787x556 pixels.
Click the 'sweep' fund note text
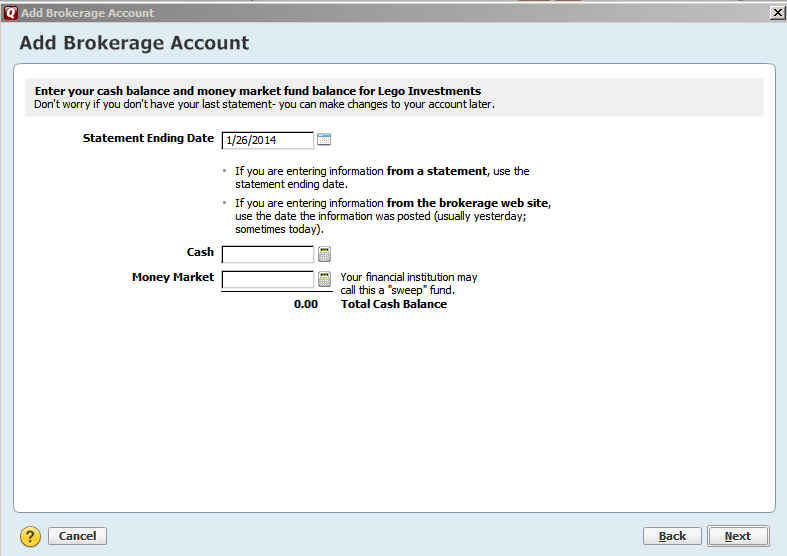click(x=409, y=284)
